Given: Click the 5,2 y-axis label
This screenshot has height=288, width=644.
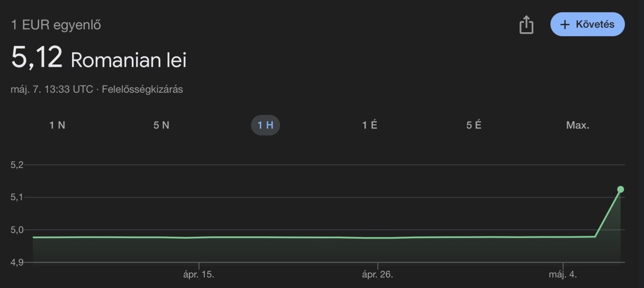Looking at the screenshot, I should click(x=17, y=165).
